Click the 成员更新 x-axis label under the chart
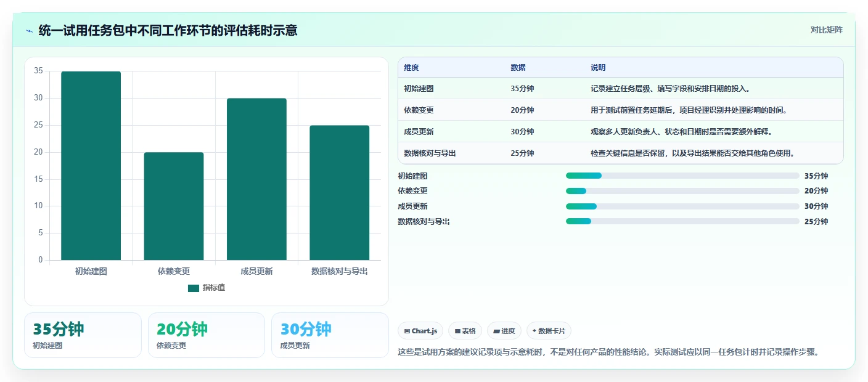 pos(256,271)
